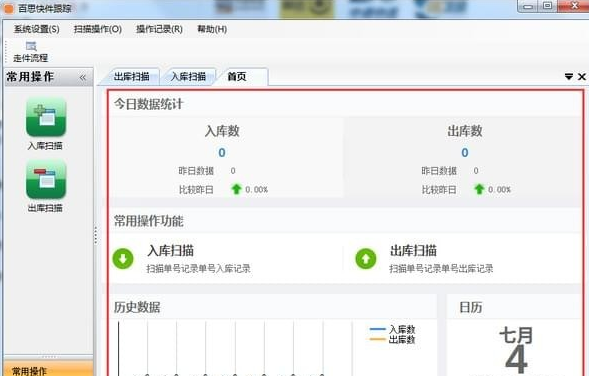This screenshot has width=589, height=376.
Task: Open the tab list dropdown arrow
Action: 569,77
